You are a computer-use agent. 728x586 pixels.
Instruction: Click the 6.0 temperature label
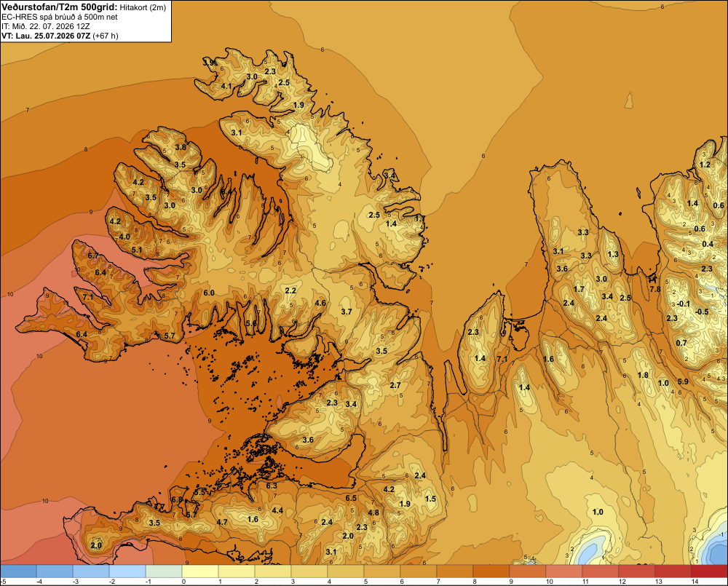[209, 293]
